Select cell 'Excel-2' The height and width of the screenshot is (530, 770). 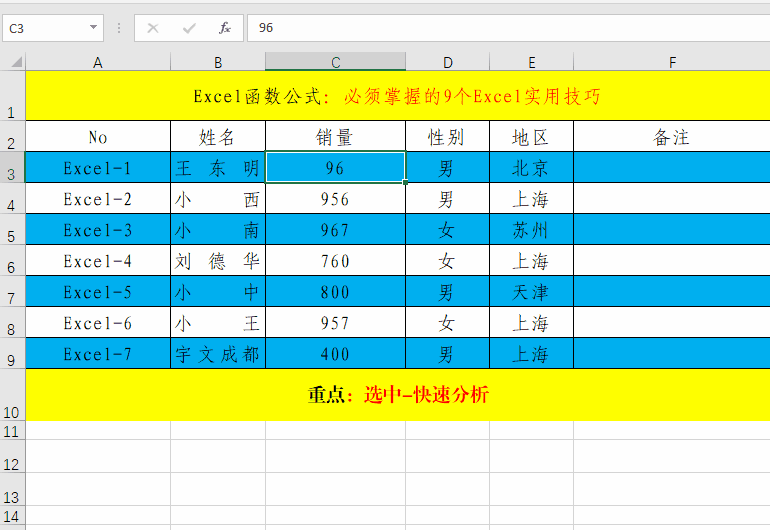tap(98, 198)
